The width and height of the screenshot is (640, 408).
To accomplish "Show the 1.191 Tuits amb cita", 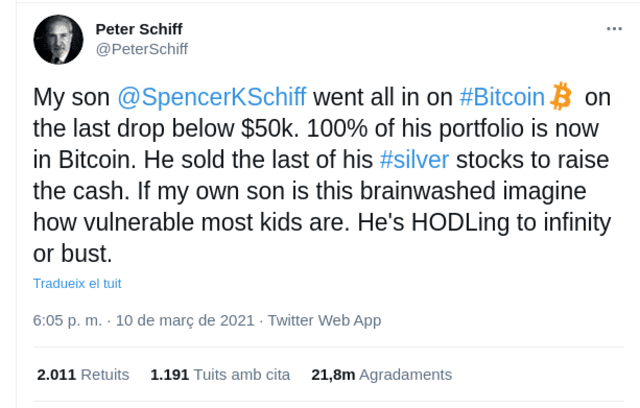I will coord(220,375).
